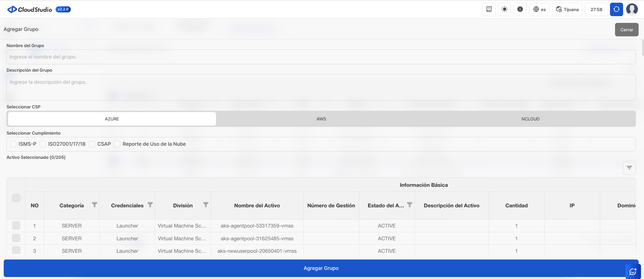Switch to the AWS CSP tab
The width and height of the screenshot is (644, 279).
coord(321,119)
